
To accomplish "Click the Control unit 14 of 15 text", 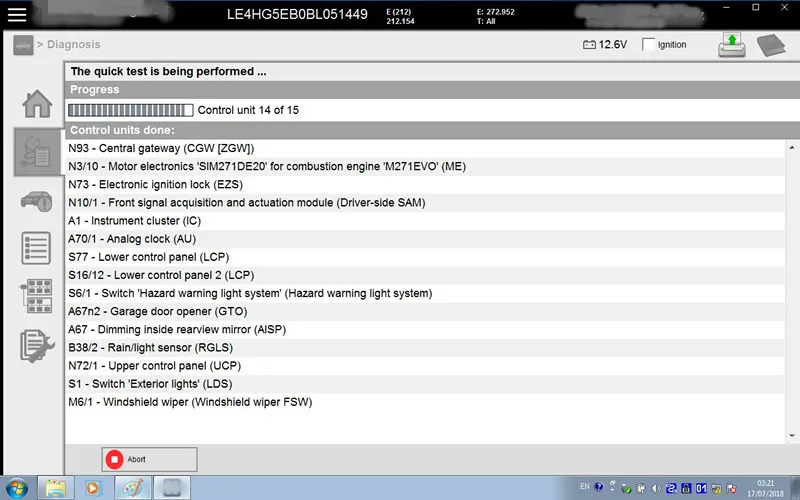I will (x=248, y=110).
